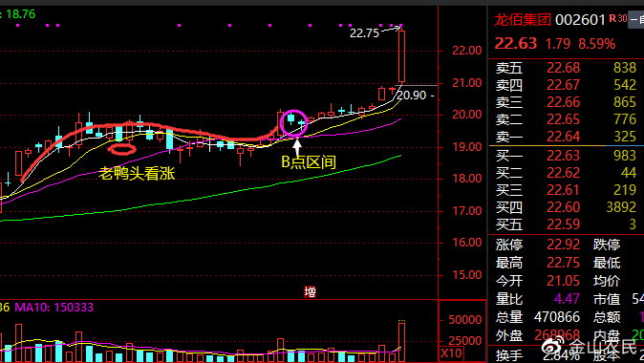Toggle the -自 watchlist button

click(636, 19)
